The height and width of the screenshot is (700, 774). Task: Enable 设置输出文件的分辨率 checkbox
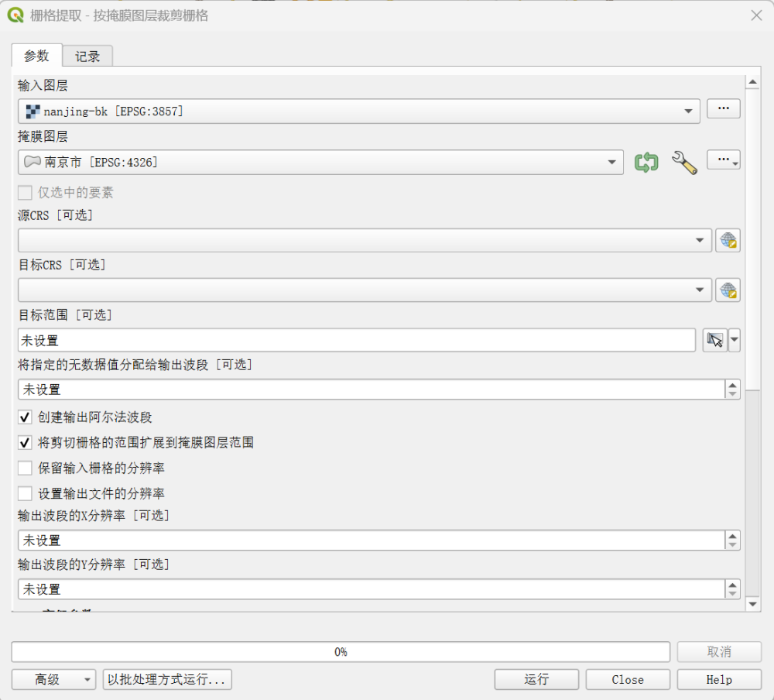[x=25, y=493]
